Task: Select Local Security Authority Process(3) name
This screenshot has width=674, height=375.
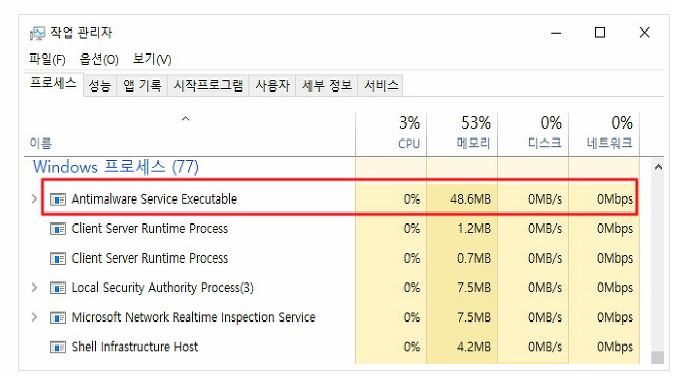Action: tap(162, 287)
